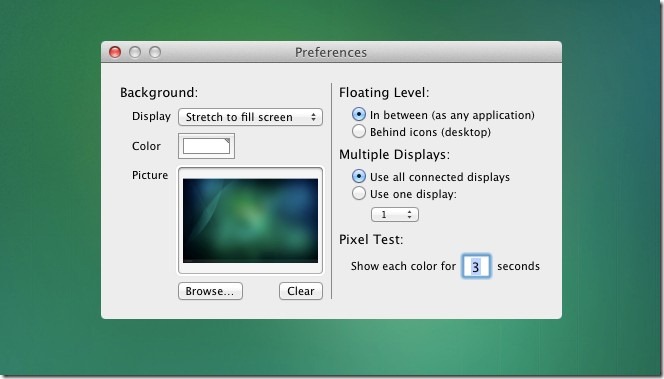Click the Multiple Displays: heading
The height and width of the screenshot is (379, 664).
click(394, 155)
